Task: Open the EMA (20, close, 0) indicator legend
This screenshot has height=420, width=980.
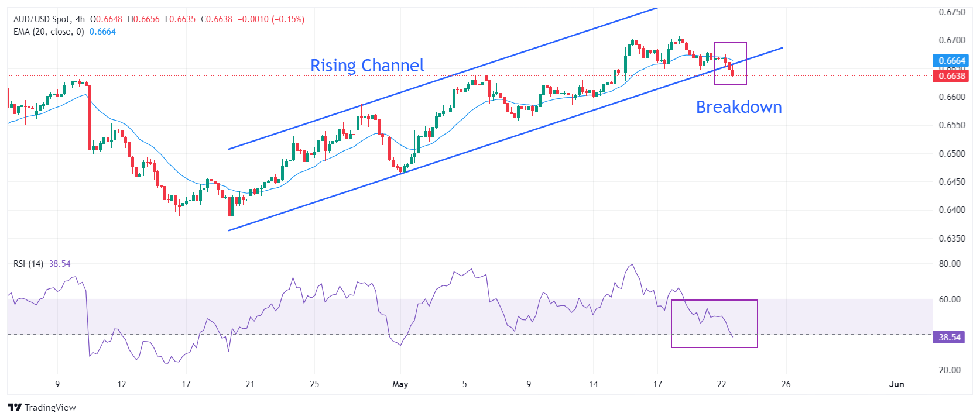Action: (x=49, y=32)
